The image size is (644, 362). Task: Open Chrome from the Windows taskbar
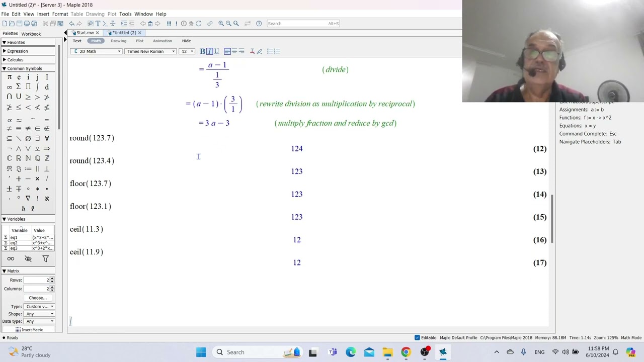pyautogui.click(x=406, y=352)
